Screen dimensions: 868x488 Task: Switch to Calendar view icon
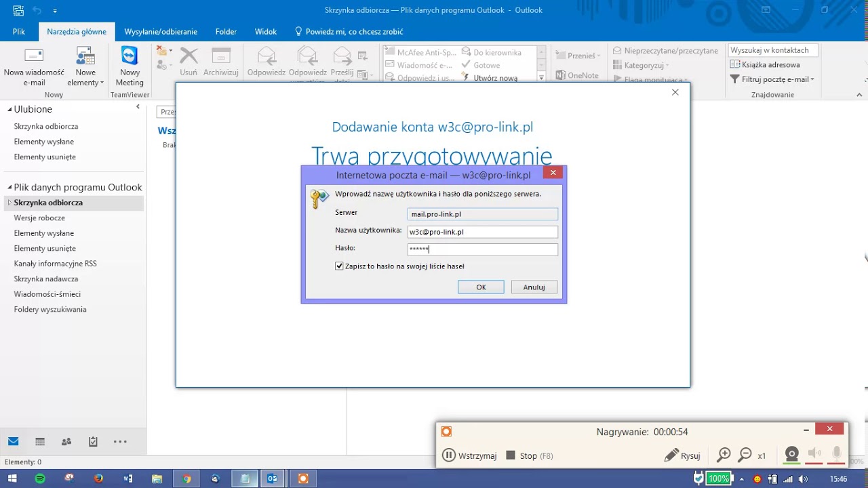(40, 441)
